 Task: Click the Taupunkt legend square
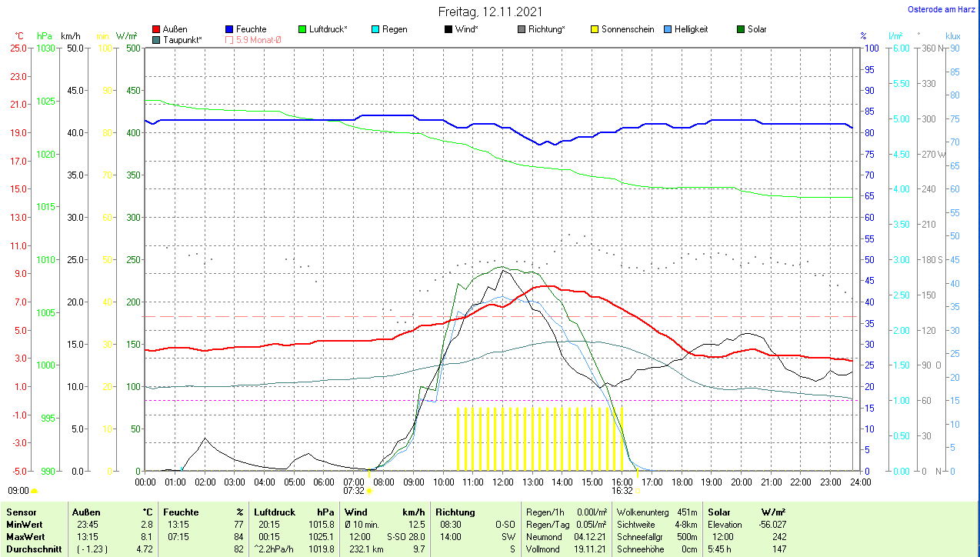point(157,39)
